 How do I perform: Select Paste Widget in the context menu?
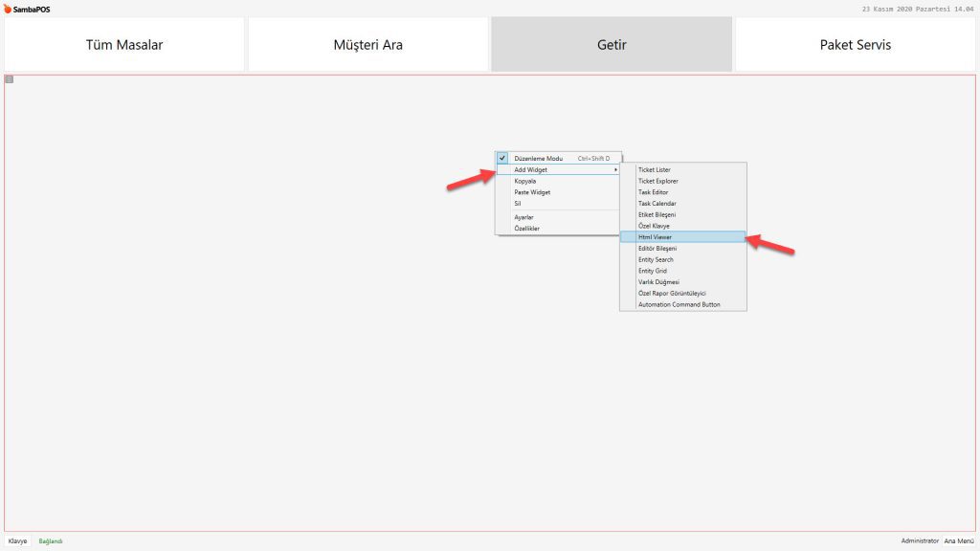(x=532, y=192)
